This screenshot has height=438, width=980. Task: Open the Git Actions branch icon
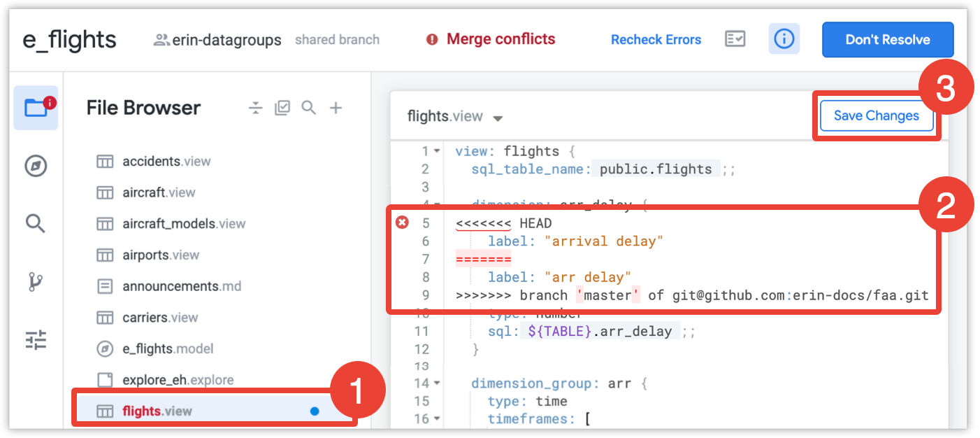[x=36, y=282]
